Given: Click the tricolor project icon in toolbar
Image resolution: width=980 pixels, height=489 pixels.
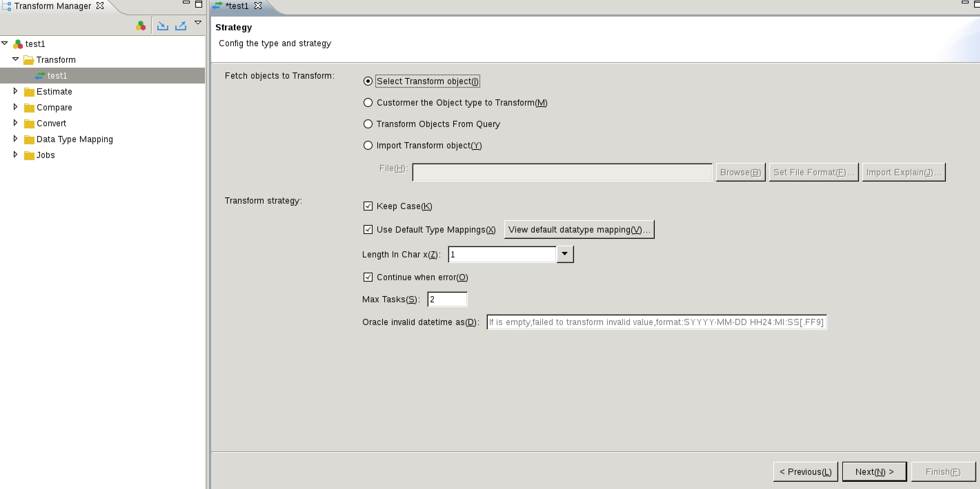Looking at the screenshot, I should click(x=140, y=26).
